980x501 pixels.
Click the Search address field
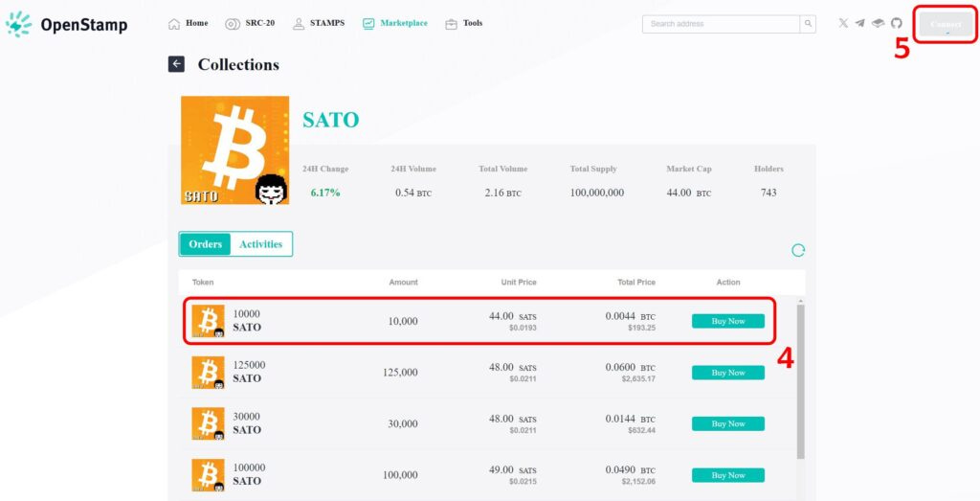coord(721,24)
